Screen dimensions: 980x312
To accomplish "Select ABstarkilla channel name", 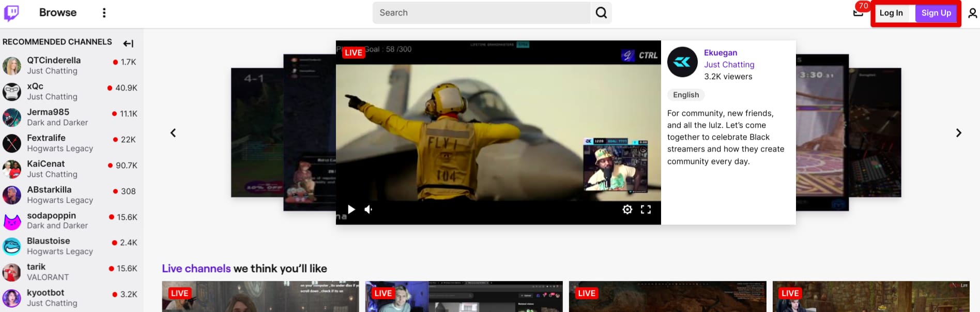I will 49,189.
